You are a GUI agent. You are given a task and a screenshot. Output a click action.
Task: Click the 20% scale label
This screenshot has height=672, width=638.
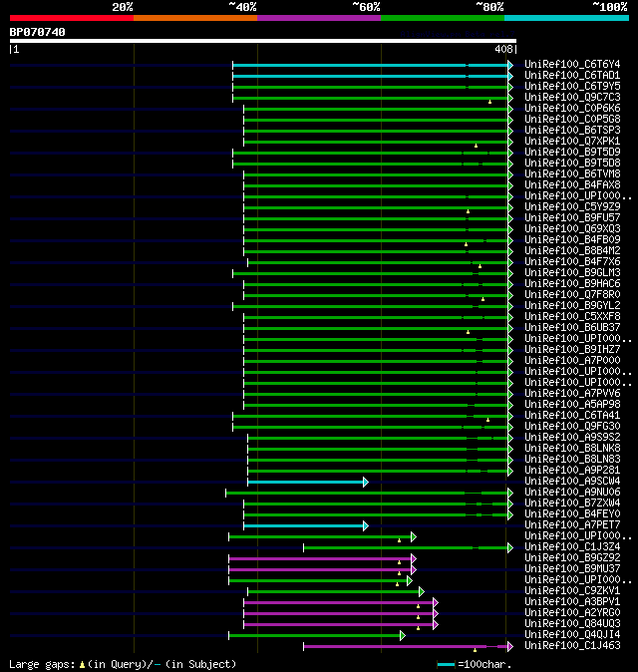[x=123, y=7]
